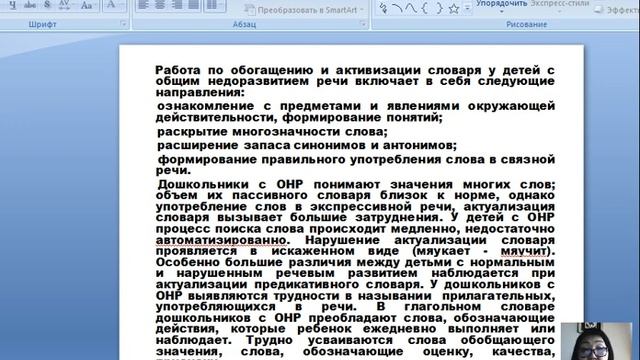Toggle underline formatting (Ч)
Viewport: 640px width, 360px height.
pos(13,5)
